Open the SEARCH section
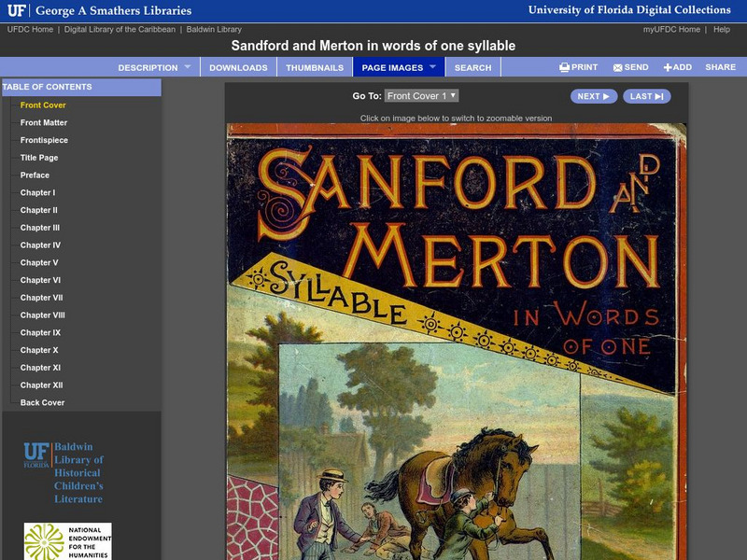Viewport: 747px width, 560px height. (x=474, y=67)
